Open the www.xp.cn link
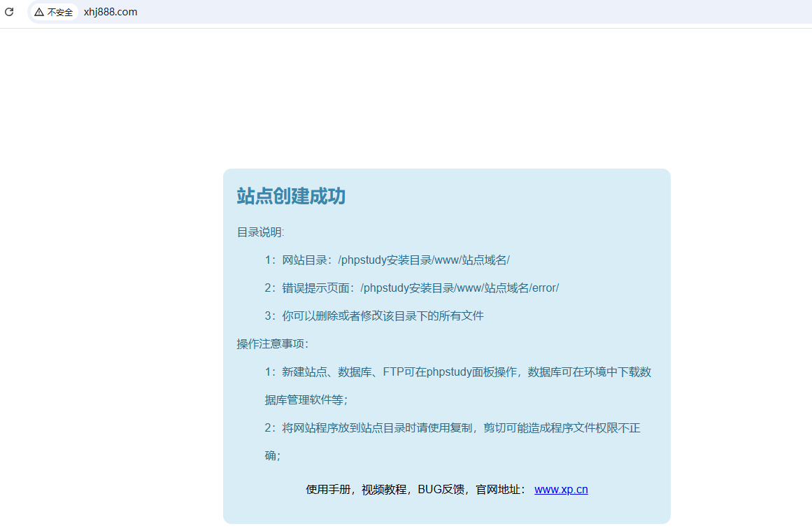This screenshot has width=812, height=531. [561, 489]
